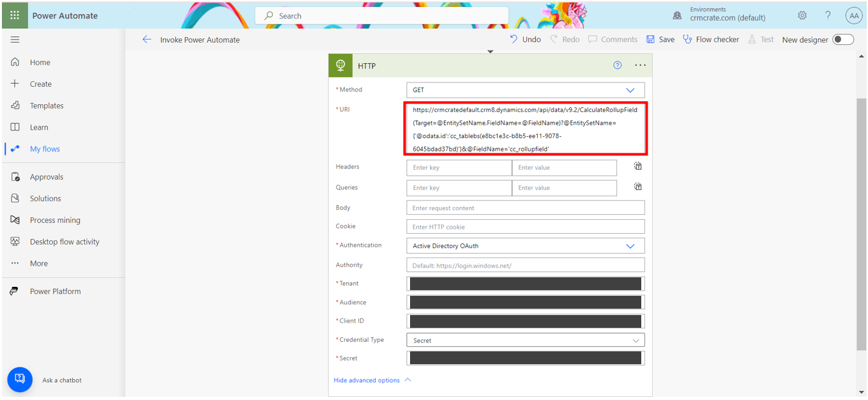
Task: Collapse the navigation pane with the hamburger
Action: point(15,40)
